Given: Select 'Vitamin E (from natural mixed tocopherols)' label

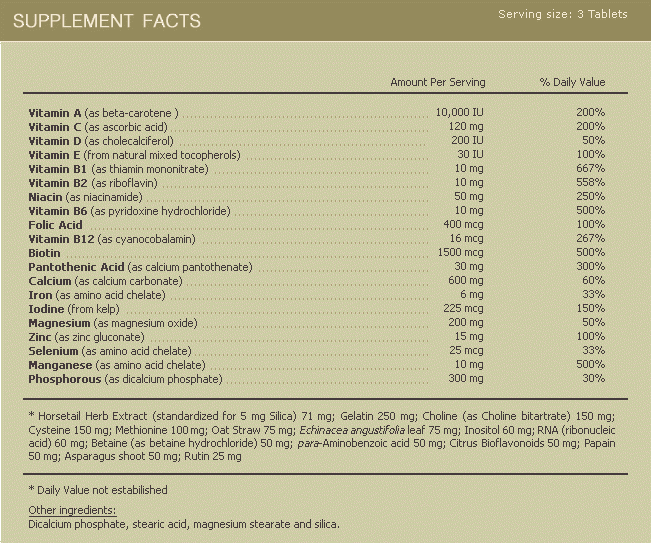Looking at the screenshot, I should [x=135, y=155].
